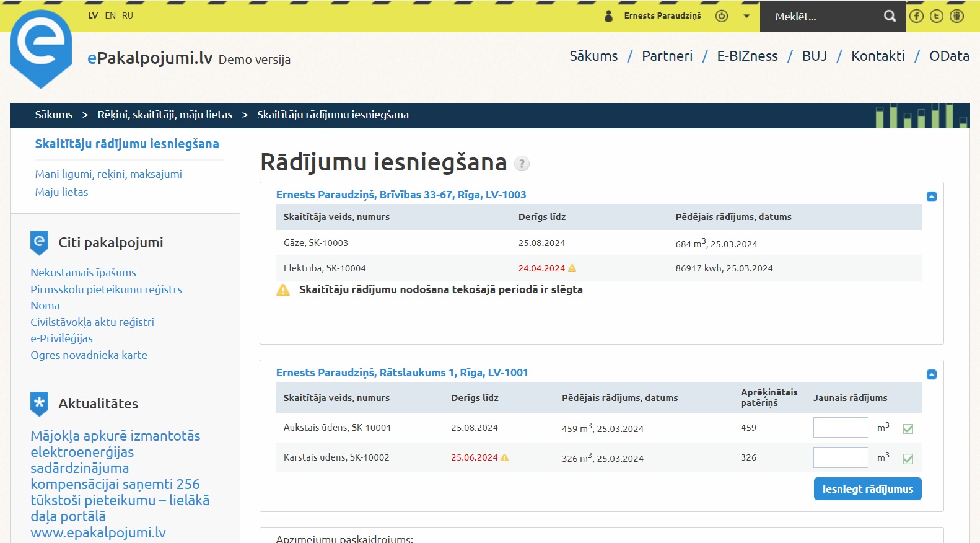Viewport: 980px width, 543px height.
Task: Click warning icon beside 24.04.2024 date
Action: [x=572, y=268]
